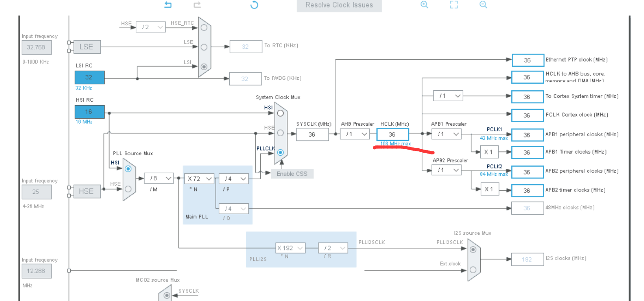Select Ext.clock in the I2S source Mux
Viewport: 644px width, 301px height.
point(473,270)
